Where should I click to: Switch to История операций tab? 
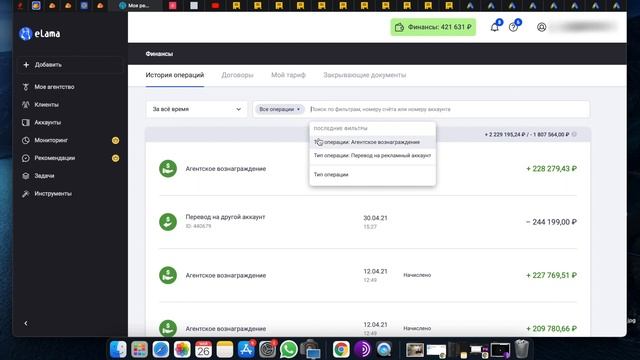click(x=175, y=75)
